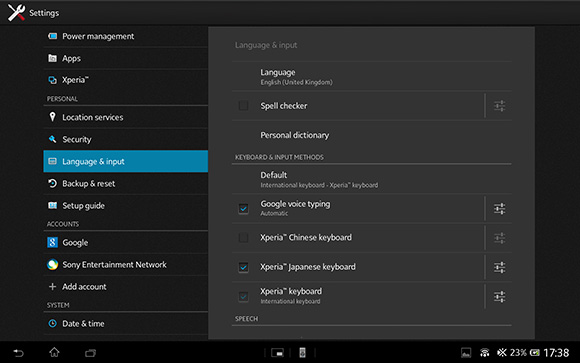The height and width of the screenshot is (363, 580).
Task: Tap the Location services pin icon
Action: 53,117
